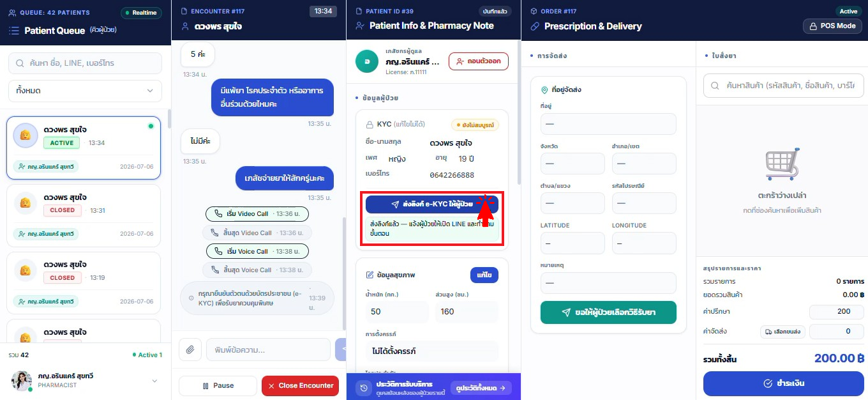The width and height of the screenshot is (868, 400).
Task: Click the paperclip attachment icon
Action: (x=190, y=350)
